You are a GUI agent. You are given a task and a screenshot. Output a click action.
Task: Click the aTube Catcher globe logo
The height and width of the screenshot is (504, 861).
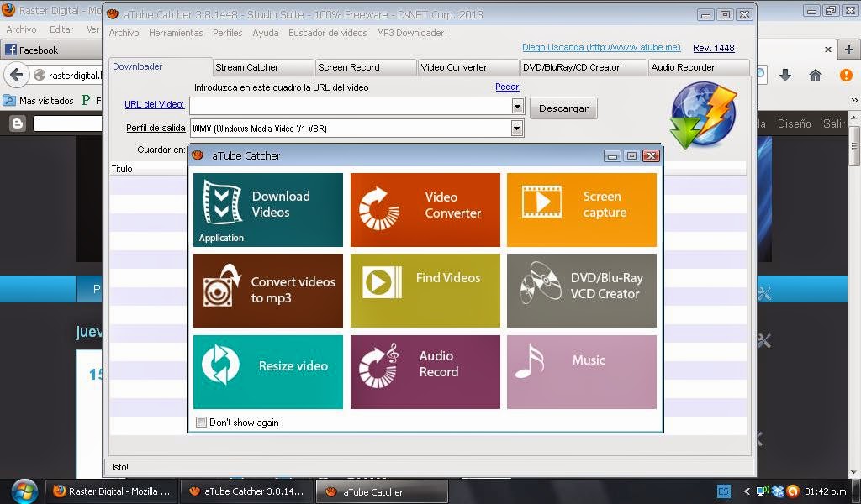[704, 115]
